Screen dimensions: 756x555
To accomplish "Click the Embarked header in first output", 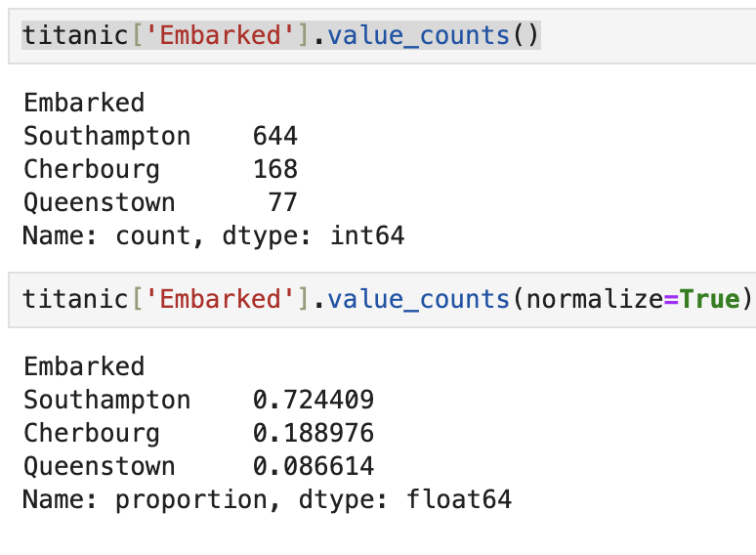I will pyautogui.click(x=84, y=103).
